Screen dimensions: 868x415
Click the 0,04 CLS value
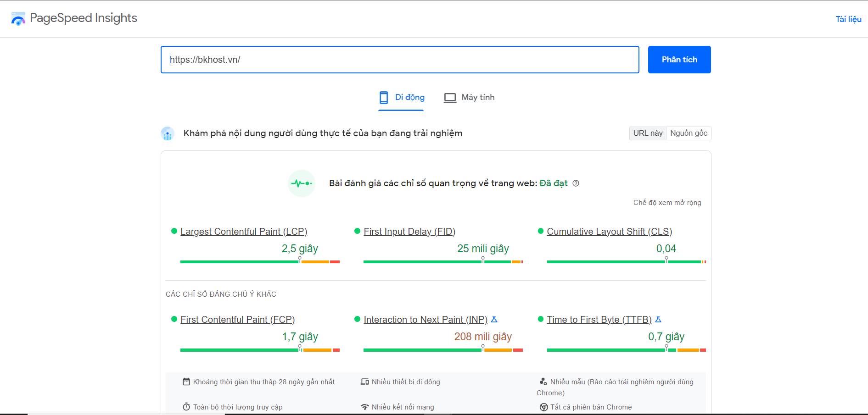coord(666,249)
